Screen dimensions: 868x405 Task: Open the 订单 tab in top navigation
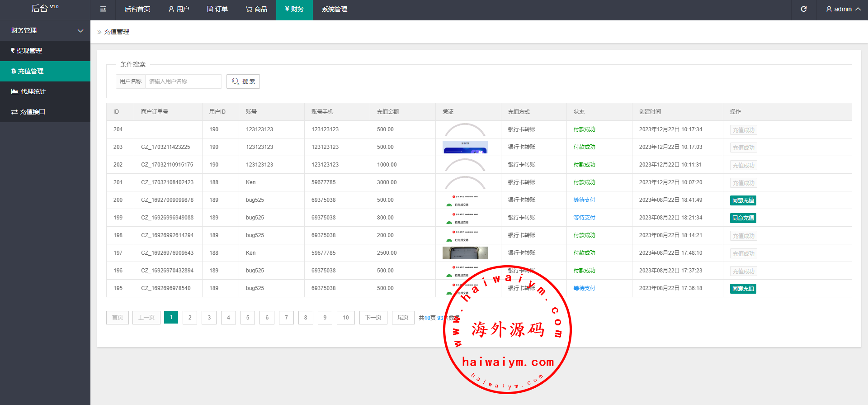(x=217, y=9)
